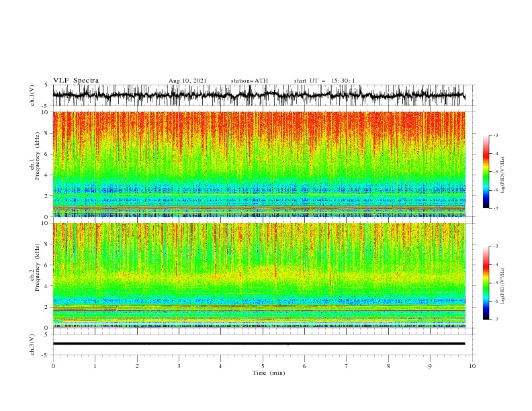The height and width of the screenshot is (411, 532).
Task: Select the 'start UT = 15:30:1' label
Action: point(324,81)
